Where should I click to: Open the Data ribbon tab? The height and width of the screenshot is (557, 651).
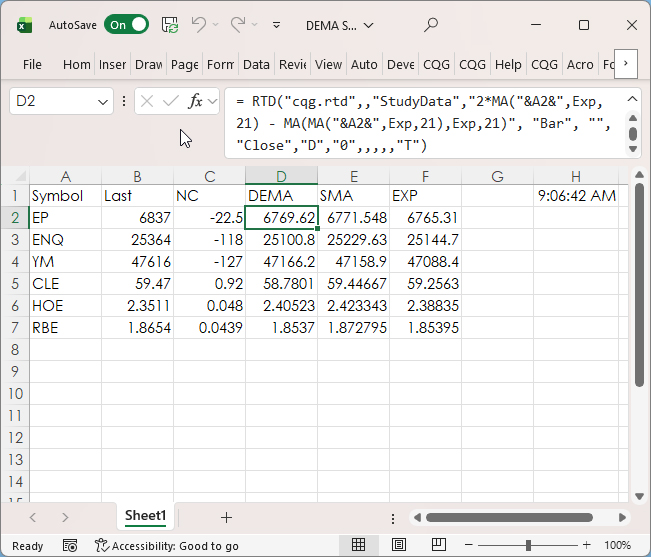256,64
